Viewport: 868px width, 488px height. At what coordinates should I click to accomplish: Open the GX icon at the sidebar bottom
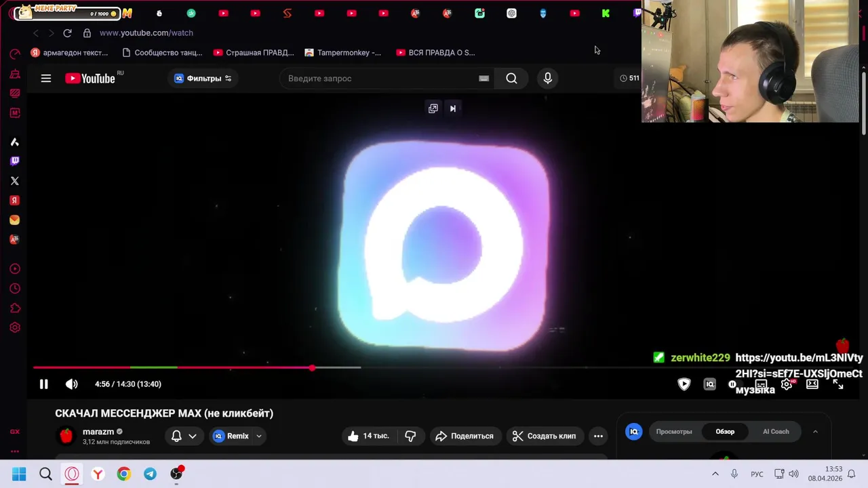pyautogui.click(x=15, y=432)
